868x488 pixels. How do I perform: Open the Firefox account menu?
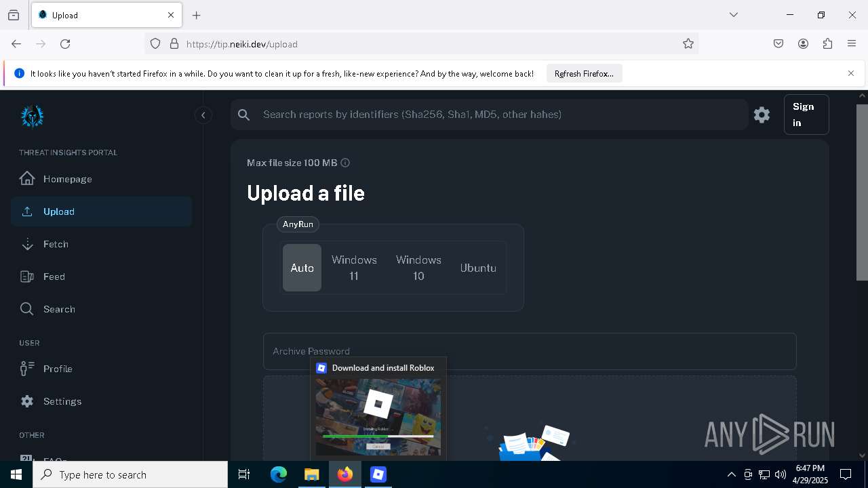pos(803,43)
